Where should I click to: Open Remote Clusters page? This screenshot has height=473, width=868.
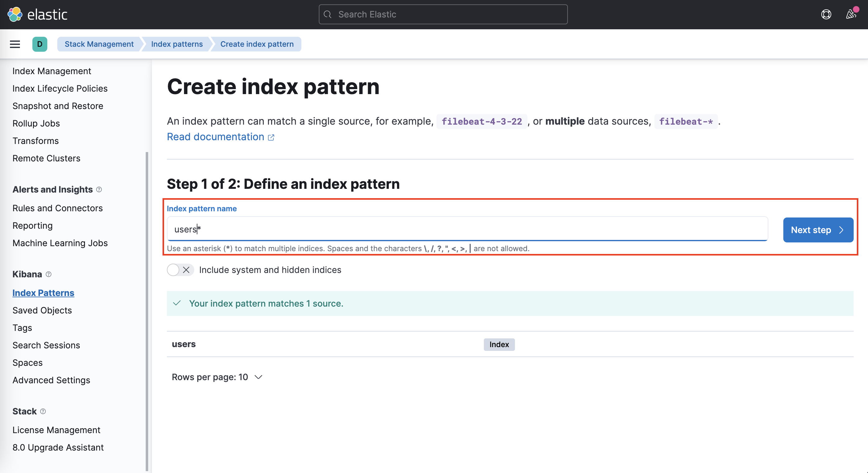(46, 159)
